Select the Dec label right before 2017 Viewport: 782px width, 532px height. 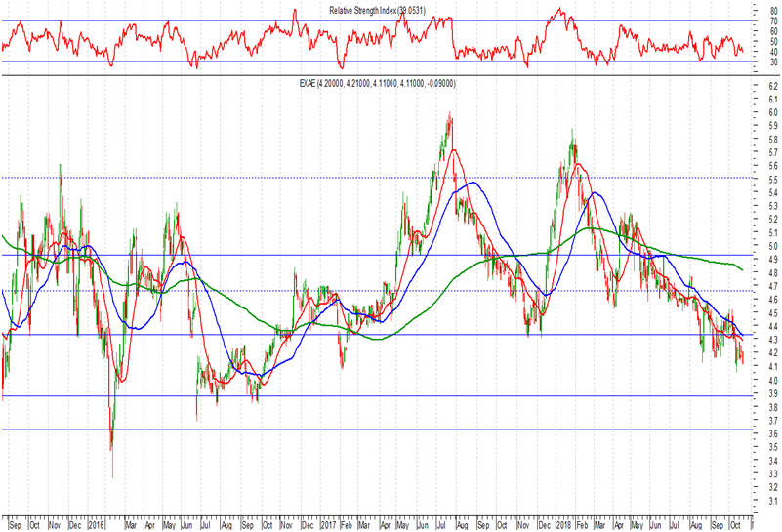[308, 525]
